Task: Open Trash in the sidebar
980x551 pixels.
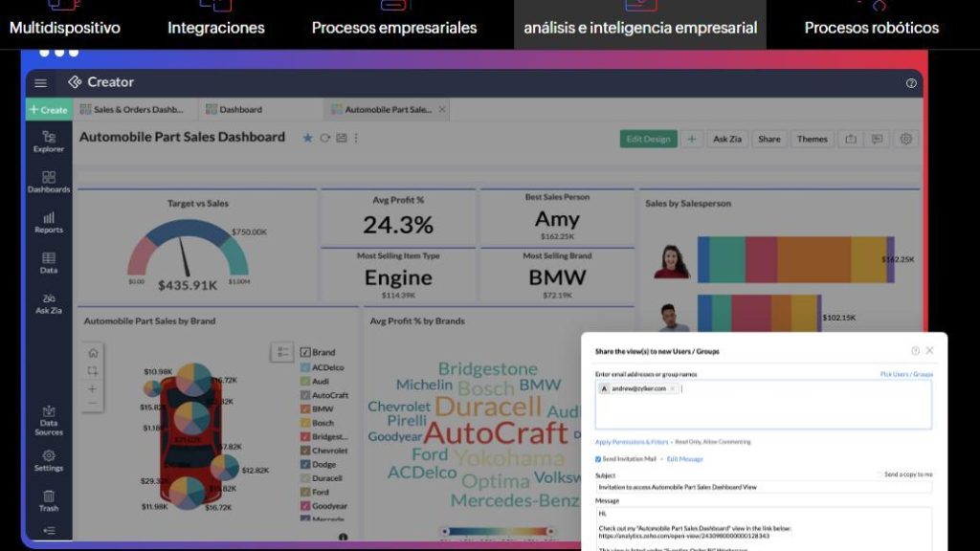Action: 49,501
